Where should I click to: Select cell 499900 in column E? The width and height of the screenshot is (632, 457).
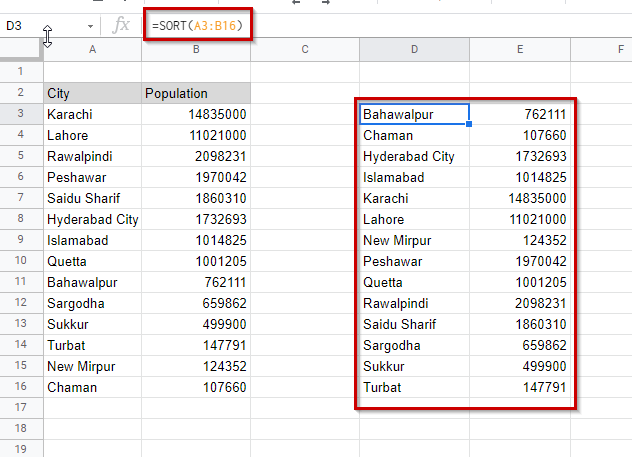coord(520,366)
